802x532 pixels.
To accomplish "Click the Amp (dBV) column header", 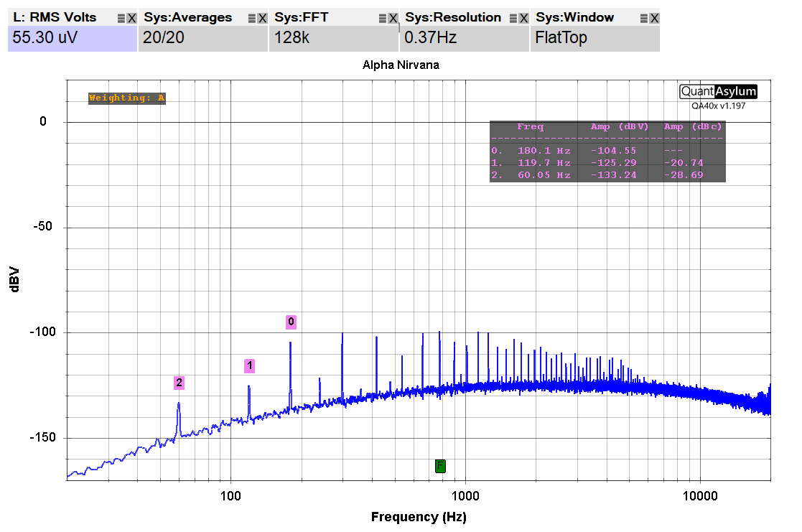I will pyautogui.click(x=620, y=127).
